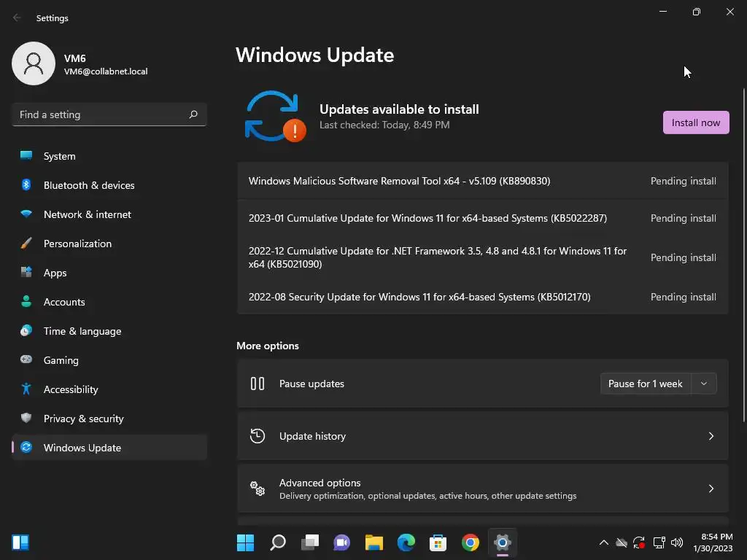Click the Network wifi icon in sidebar

point(26,214)
